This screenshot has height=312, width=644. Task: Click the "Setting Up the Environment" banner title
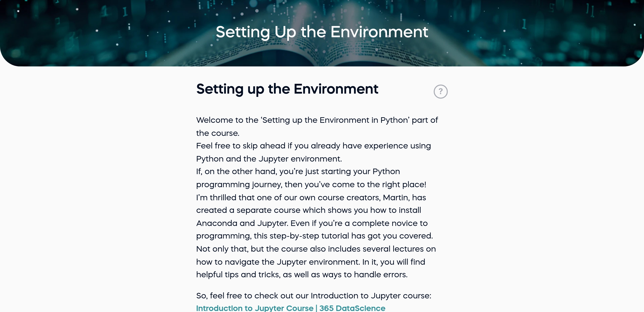click(x=322, y=32)
